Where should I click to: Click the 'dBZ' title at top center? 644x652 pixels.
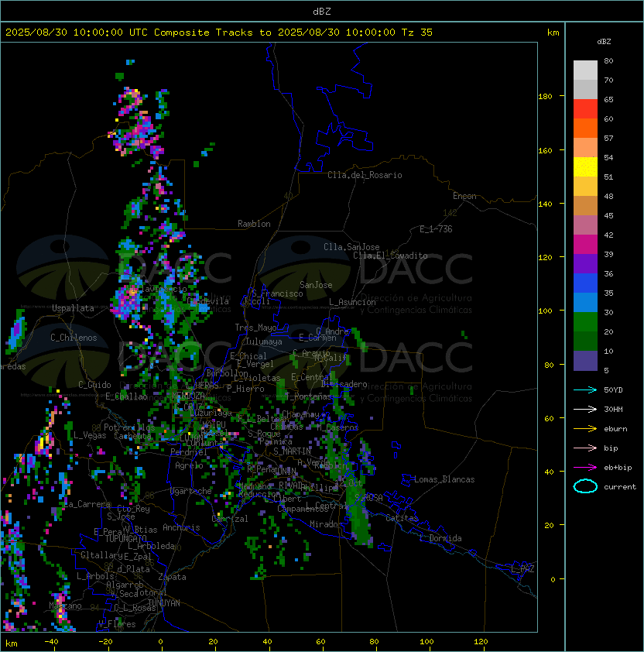322,12
